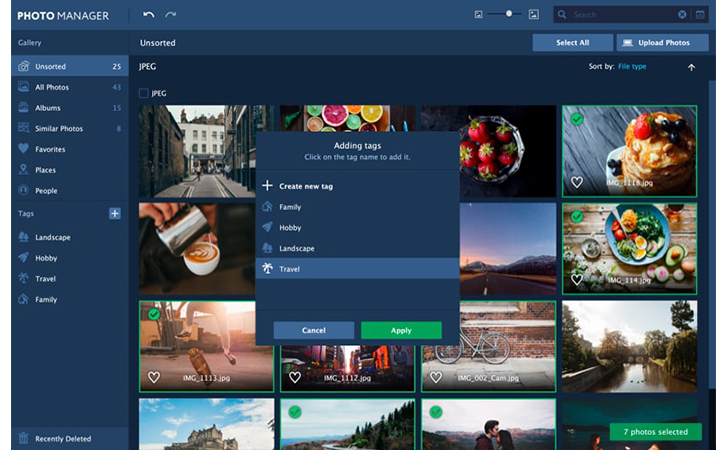
Task: Toggle the JPEG group checkbox
Action: 144,93
